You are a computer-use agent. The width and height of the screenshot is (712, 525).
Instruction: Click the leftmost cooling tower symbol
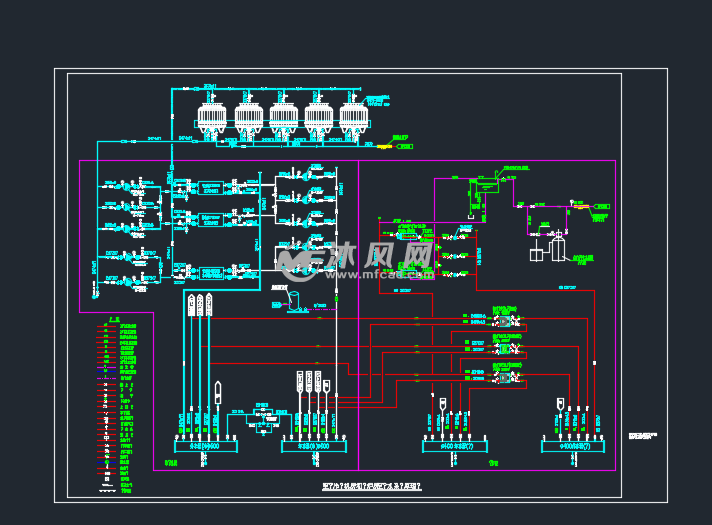(213, 118)
